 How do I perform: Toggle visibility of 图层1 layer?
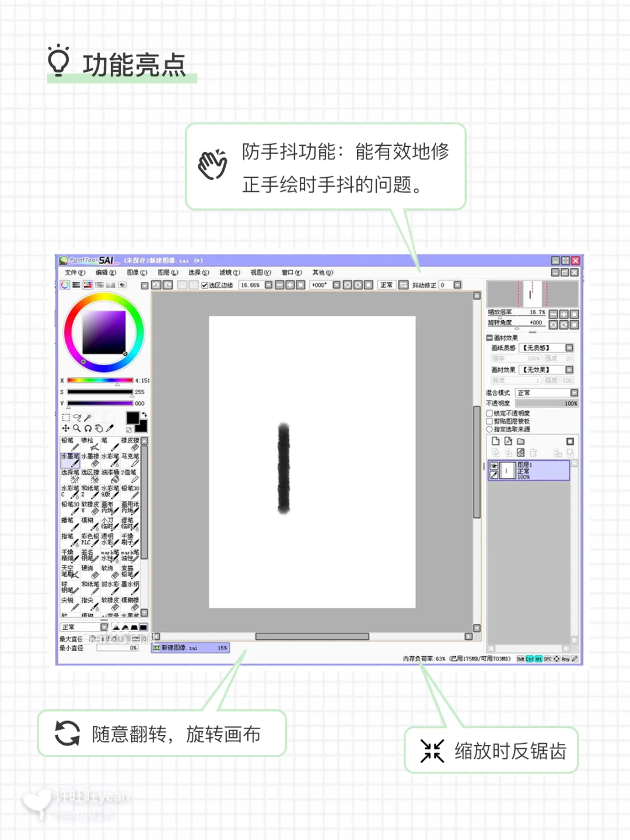pos(494,466)
